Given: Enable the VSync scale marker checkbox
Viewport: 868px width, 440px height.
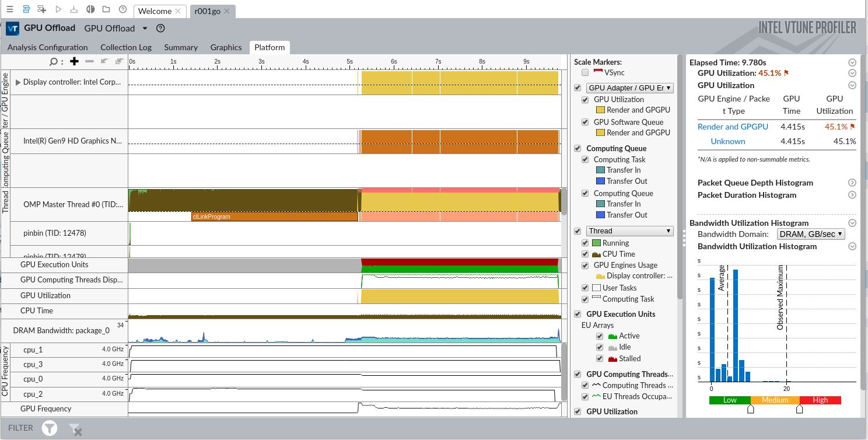Looking at the screenshot, I should tap(585, 72).
